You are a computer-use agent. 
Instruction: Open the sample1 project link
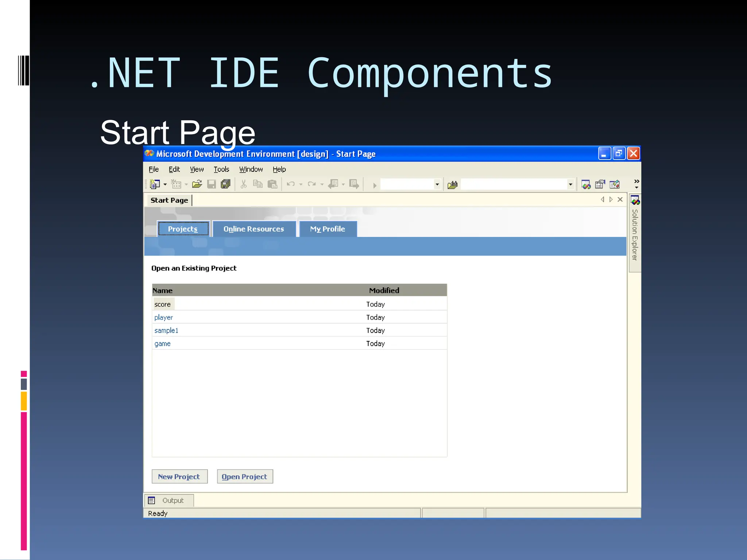click(x=166, y=331)
